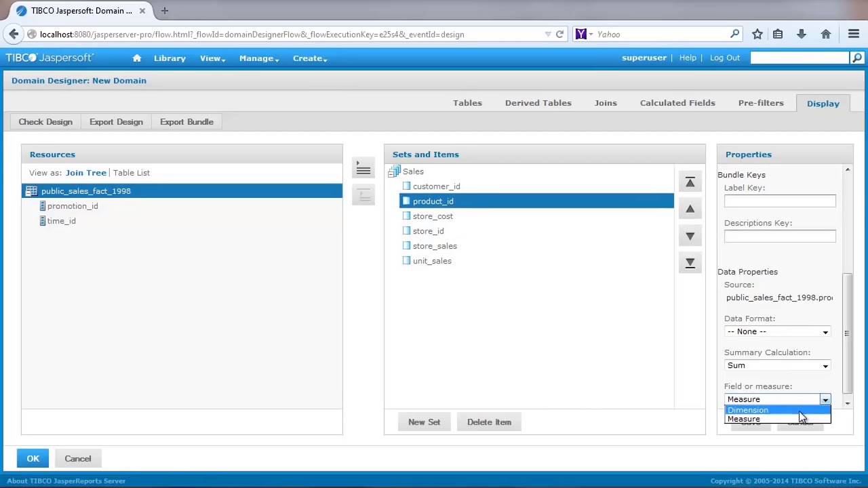Image resolution: width=868 pixels, height=488 pixels.
Task: Click the Log Out link
Action: (x=725, y=58)
